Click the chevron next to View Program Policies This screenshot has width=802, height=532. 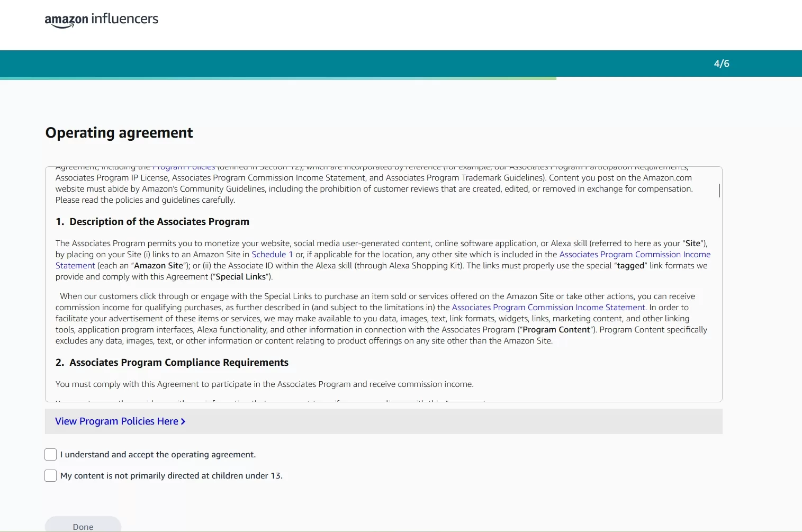coord(183,422)
